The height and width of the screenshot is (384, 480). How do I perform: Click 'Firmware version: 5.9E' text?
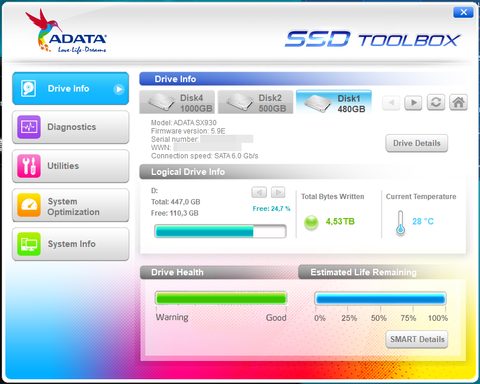pyautogui.click(x=188, y=131)
